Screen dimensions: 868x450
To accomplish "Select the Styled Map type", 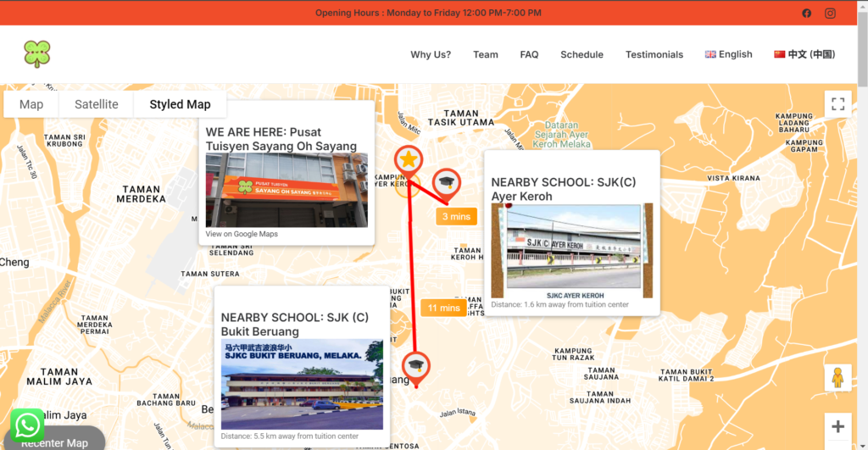I will (x=180, y=104).
